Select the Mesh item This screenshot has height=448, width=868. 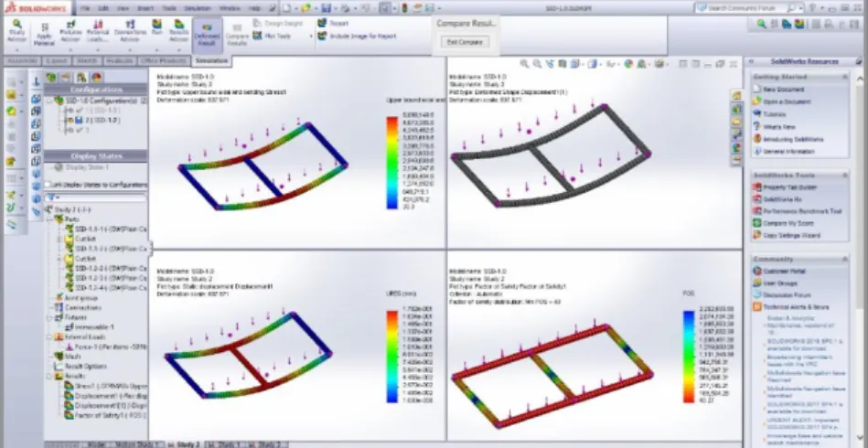pos(67,357)
